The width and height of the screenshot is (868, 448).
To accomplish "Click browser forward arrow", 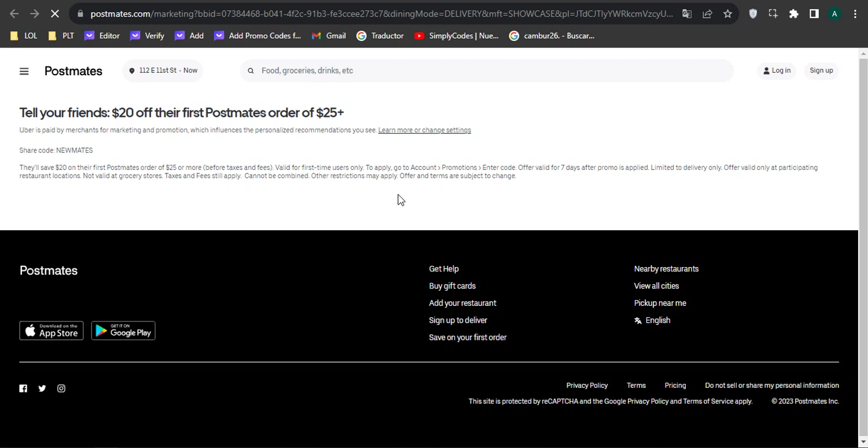I will 34,14.
